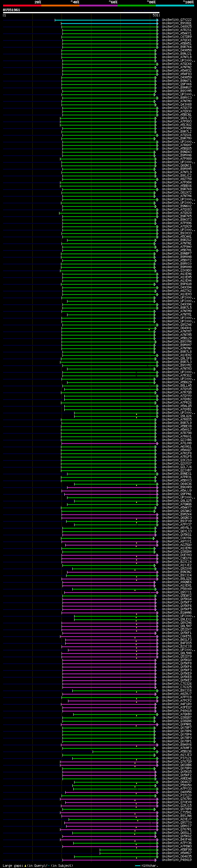Click the query ruler end value 531
This screenshot has height=868, width=197.
tap(155, 15)
